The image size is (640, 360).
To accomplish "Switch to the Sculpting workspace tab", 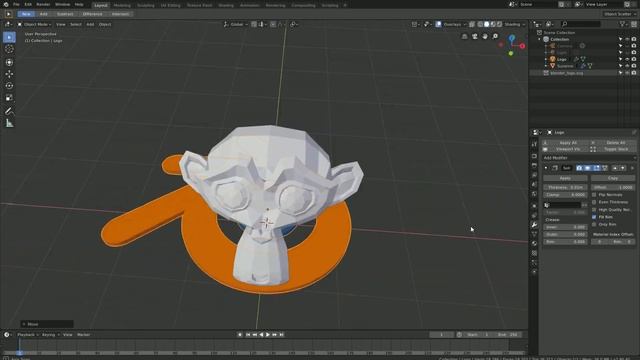I will tap(145, 5).
